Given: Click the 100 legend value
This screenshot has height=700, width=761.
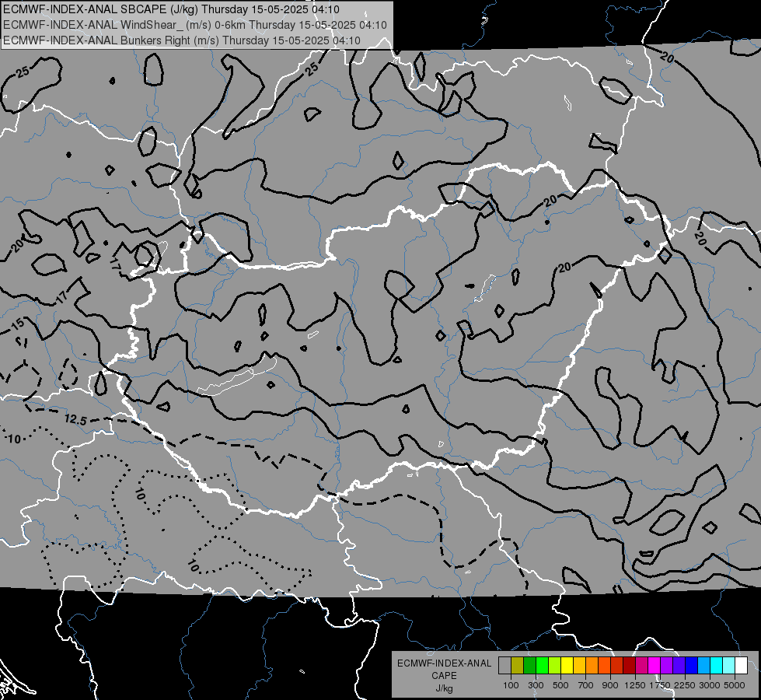Looking at the screenshot, I should (x=511, y=685).
